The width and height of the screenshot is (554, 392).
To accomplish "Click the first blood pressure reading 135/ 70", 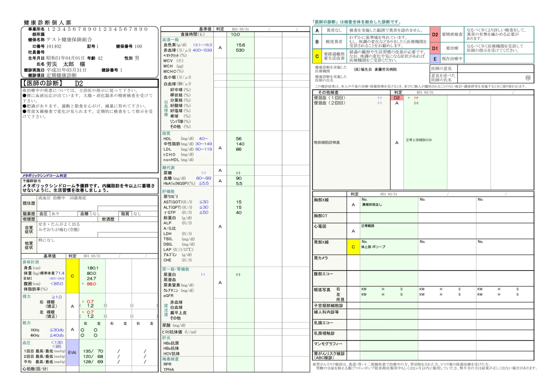I will click(93, 351).
